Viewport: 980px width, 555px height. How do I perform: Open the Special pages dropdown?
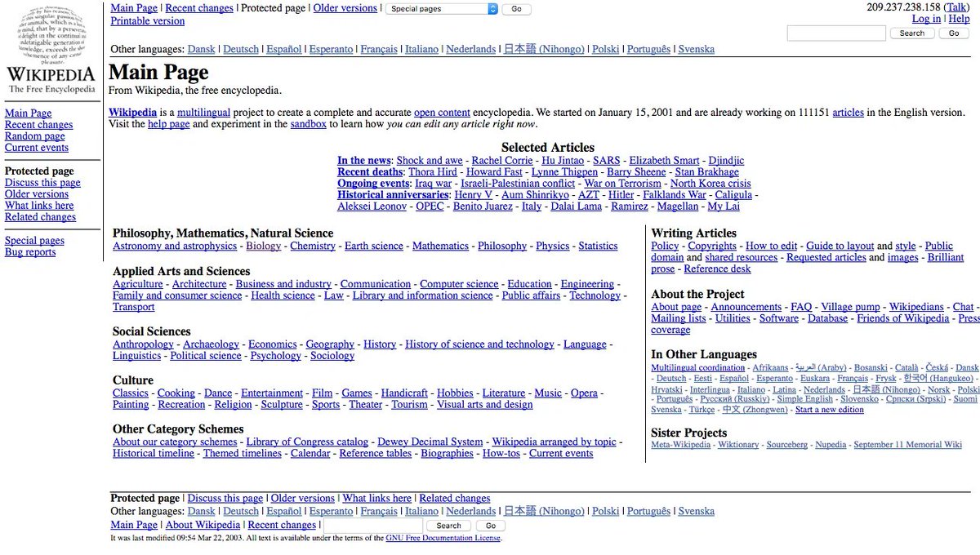tap(442, 9)
